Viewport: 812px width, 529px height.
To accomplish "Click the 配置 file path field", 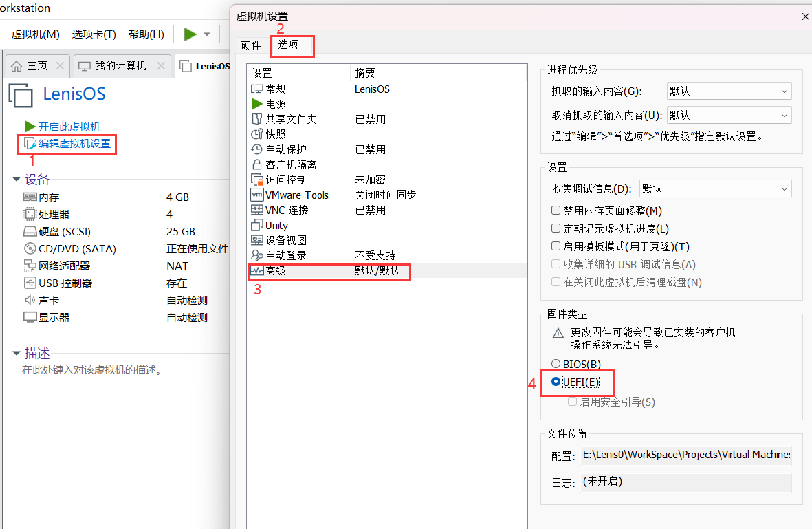I will tap(685, 455).
